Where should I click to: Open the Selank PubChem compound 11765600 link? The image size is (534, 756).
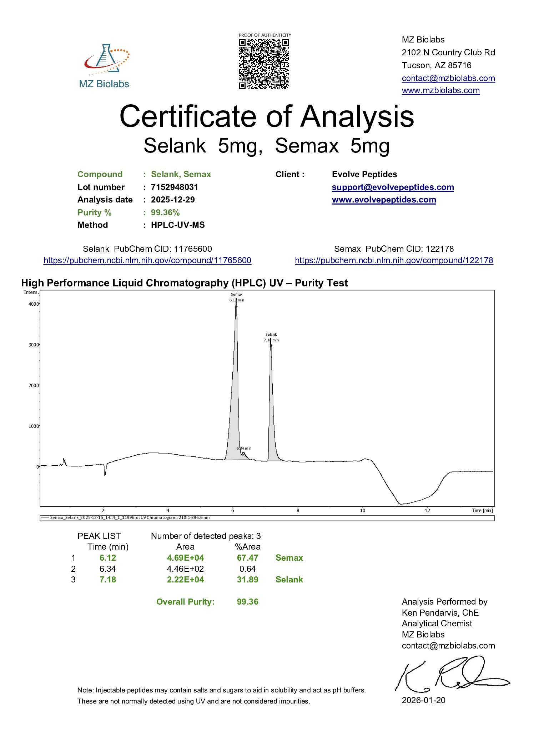147,261
